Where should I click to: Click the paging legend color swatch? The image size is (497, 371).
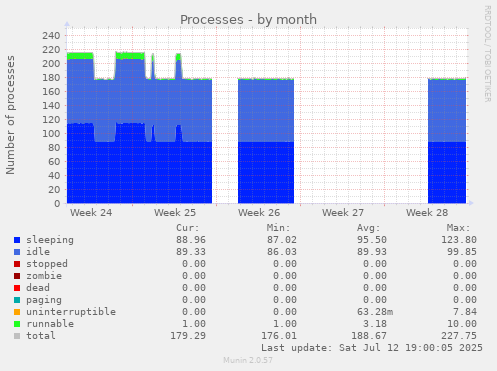17,300
